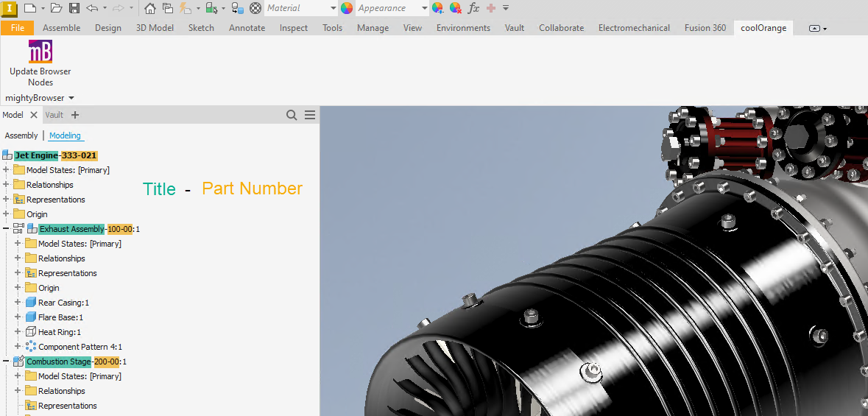Open the fx Parameters icon

pos(473,8)
